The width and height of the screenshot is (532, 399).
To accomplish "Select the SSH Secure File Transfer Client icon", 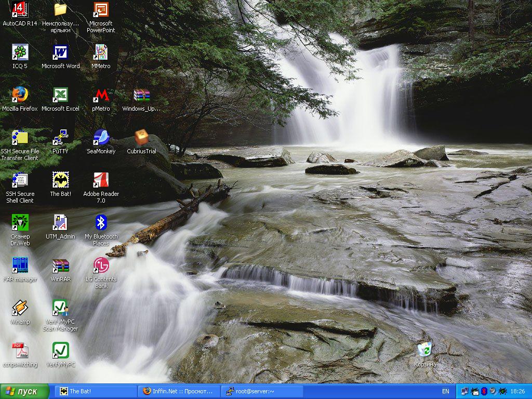I will (20, 145).
